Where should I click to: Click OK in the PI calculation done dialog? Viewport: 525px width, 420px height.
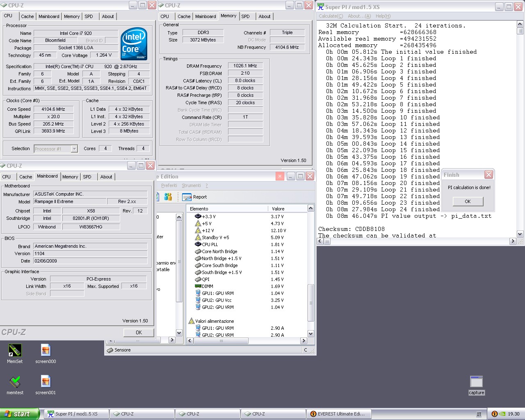coord(468,201)
